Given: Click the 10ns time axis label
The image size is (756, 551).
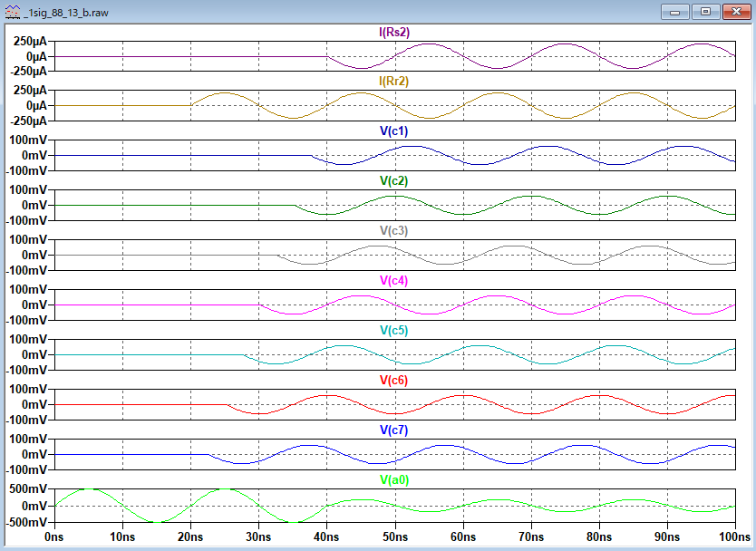Looking at the screenshot, I should (122, 537).
